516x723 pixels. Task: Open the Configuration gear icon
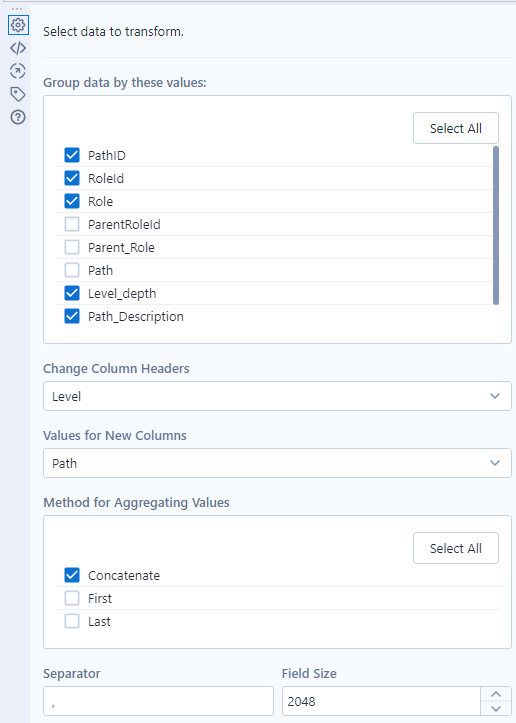[x=18, y=25]
